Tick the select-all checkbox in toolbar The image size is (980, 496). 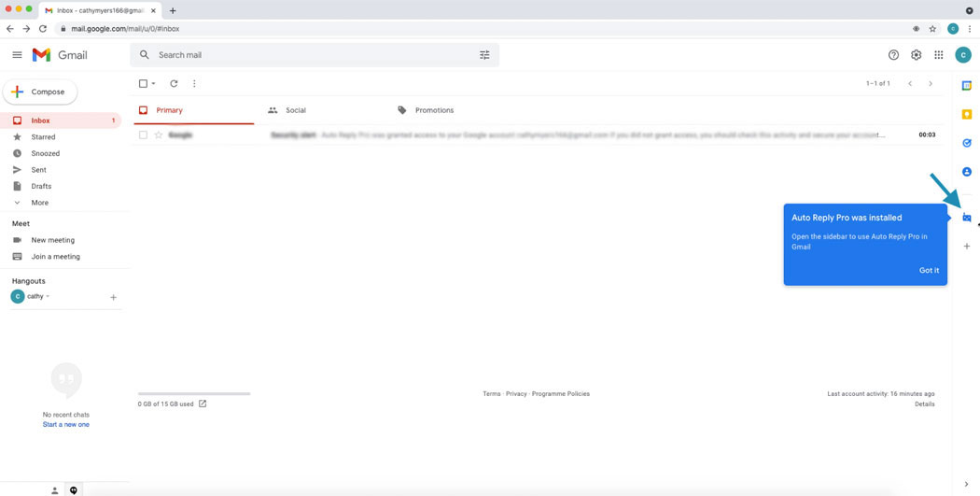click(x=143, y=84)
